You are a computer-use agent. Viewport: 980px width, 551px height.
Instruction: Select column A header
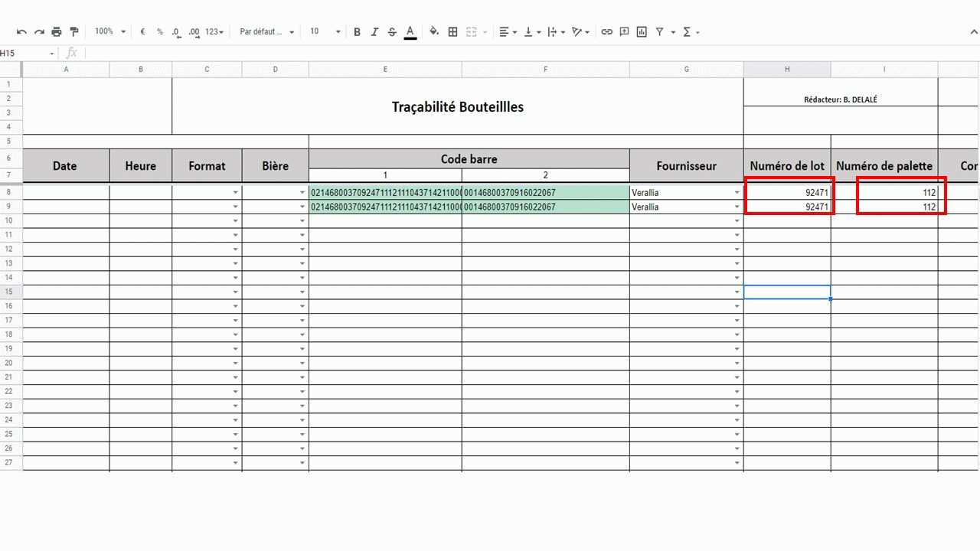(66, 70)
